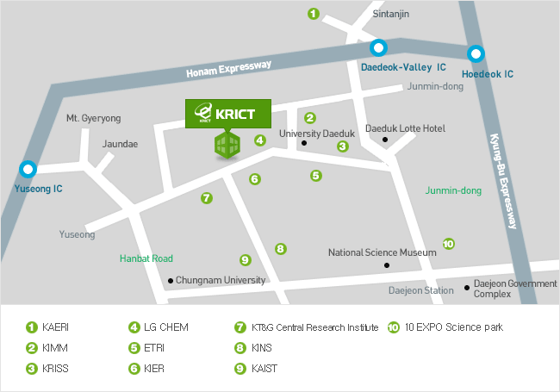Click the KT&G Central Research Institute label

pyautogui.click(x=314, y=327)
